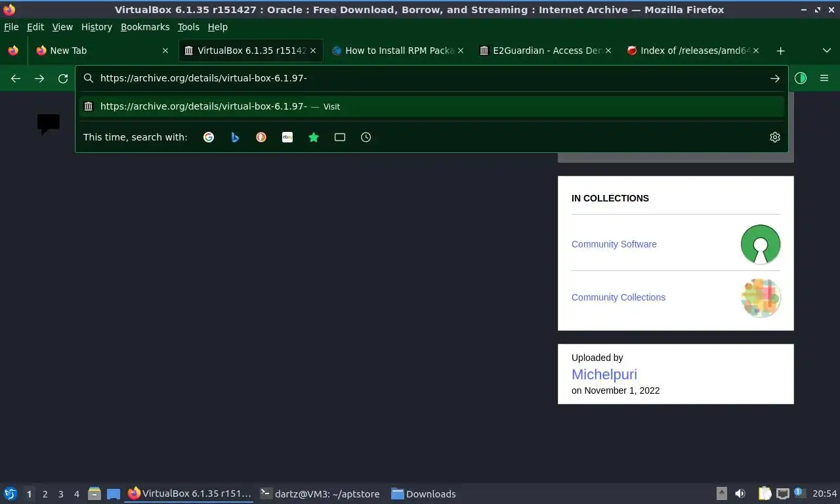The image size is (840, 504).
Task: Click the half-circle extension icon in toolbar
Action: [801, 78]
